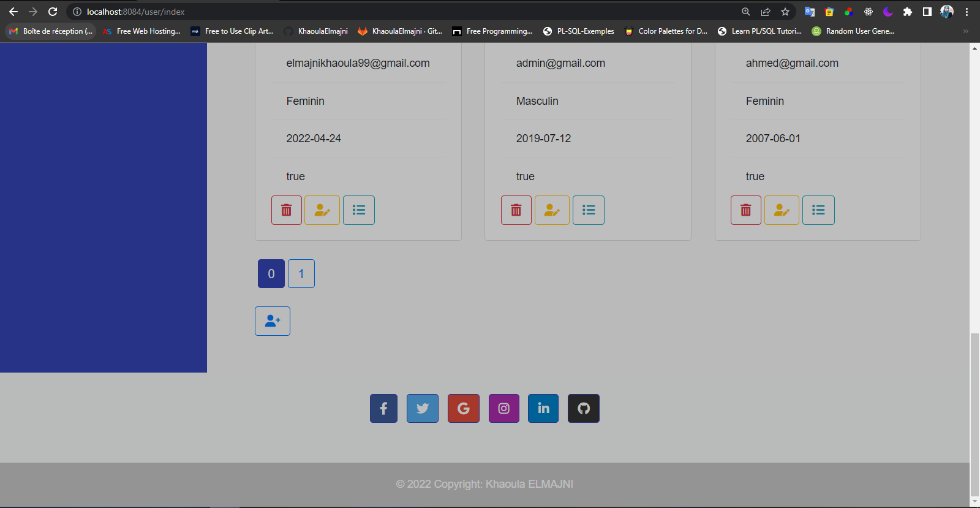
Task: Open the Chrome profile avatar
Action: coord(947,12)
